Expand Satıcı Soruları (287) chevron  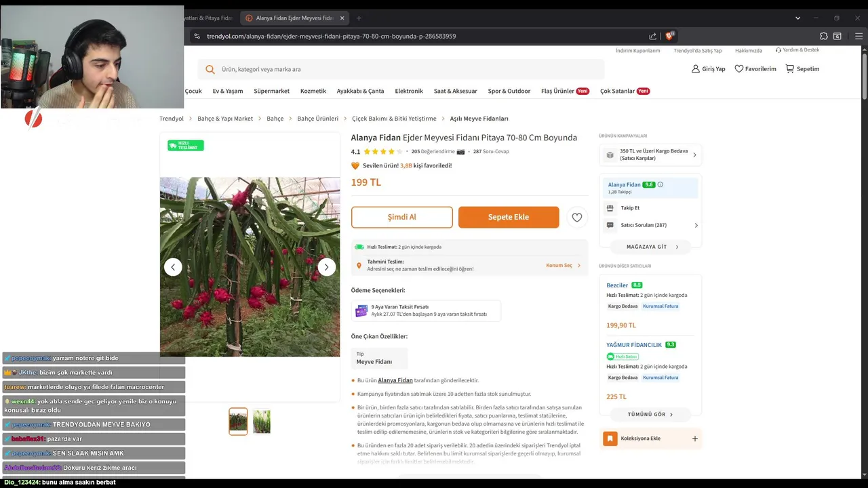[696, 226]
